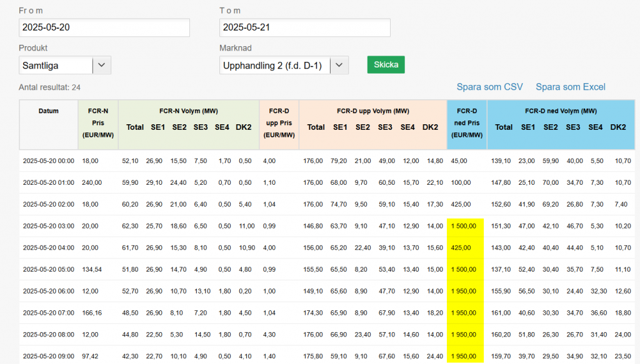Click the FCR-N Volym (MW) group header
Image resolution: width=640 pixels, height=364 pixels.
(188, 111)
